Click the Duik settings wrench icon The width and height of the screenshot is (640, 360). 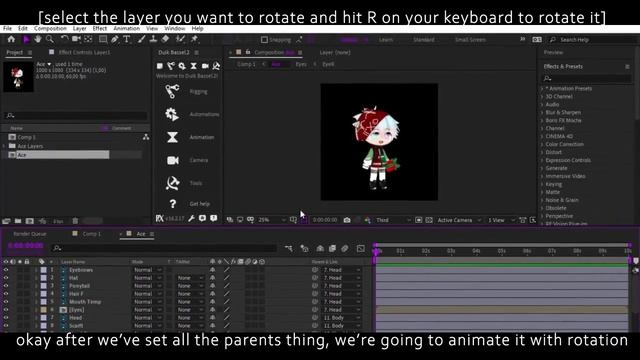pos(191,219)
